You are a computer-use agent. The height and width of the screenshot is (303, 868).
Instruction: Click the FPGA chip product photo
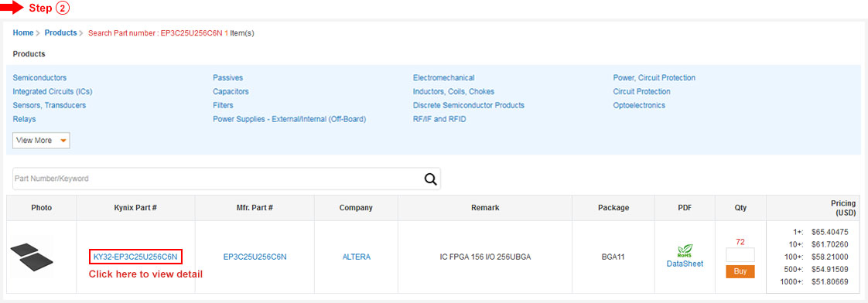pyautogui.click(x=32, y=257)
